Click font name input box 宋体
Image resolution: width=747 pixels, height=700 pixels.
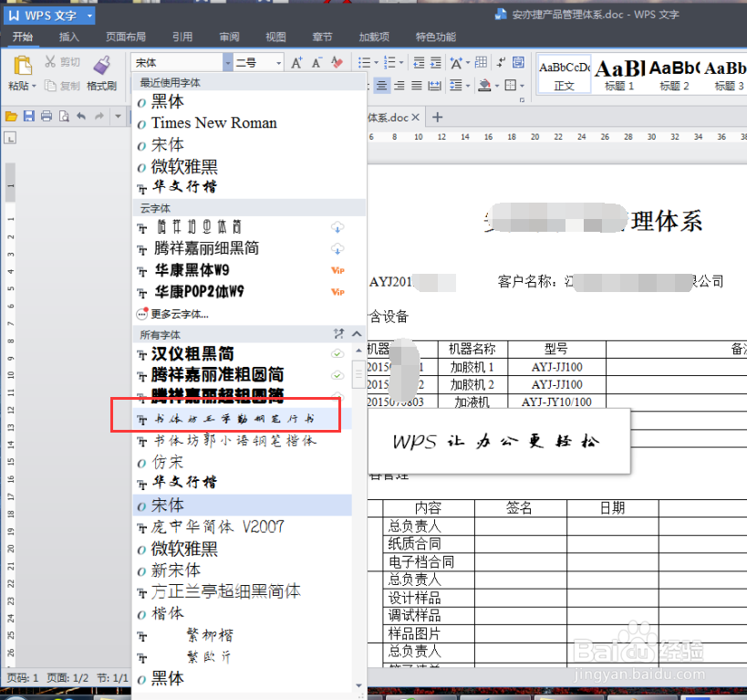[177, 63]
